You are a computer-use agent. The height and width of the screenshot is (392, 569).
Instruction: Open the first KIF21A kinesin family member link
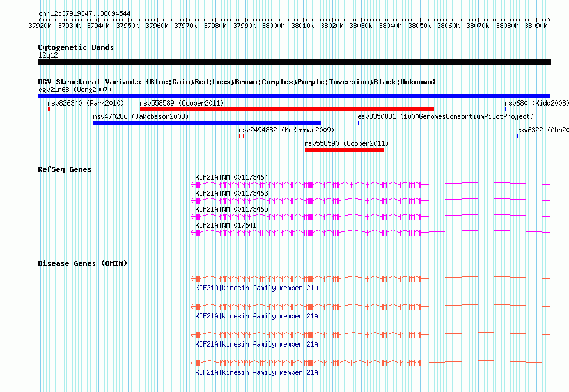(256, 288)
